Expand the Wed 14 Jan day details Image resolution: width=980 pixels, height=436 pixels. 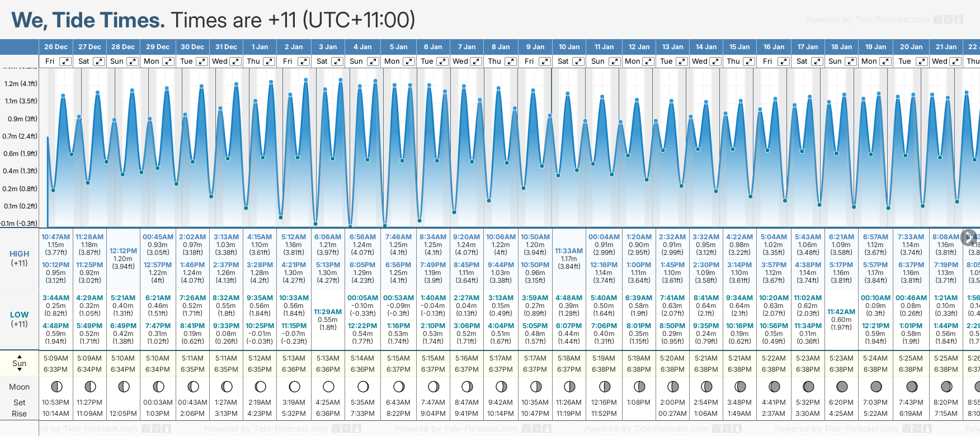[x=715, y=61]
